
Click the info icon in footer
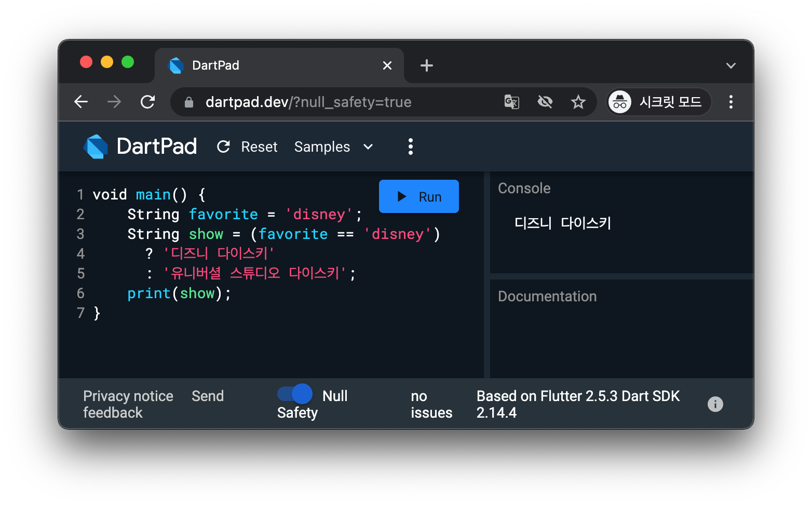pos(715,404)
